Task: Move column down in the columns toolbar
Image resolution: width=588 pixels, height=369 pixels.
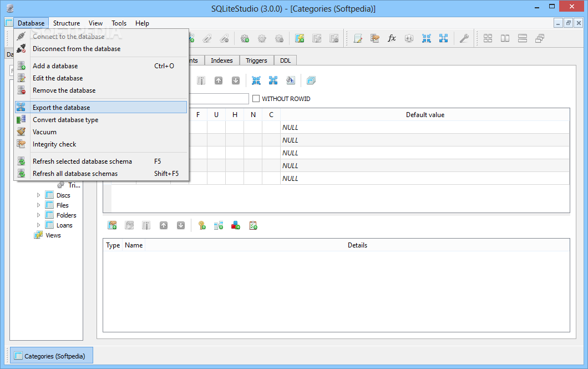Action: click(236, 80)
